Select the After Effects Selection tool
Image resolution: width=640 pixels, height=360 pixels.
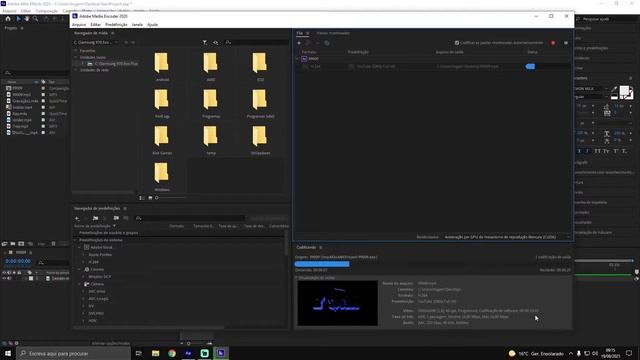(x=18, y=19)
